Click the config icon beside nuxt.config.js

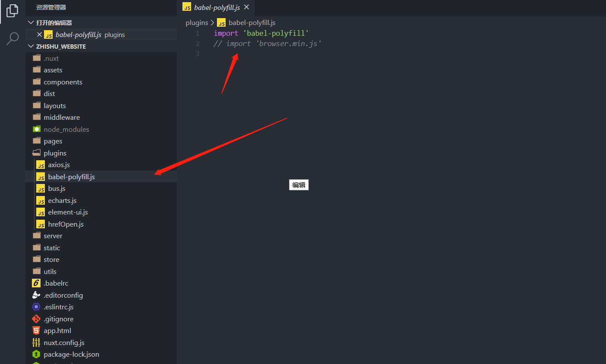(x=36, y=342)
